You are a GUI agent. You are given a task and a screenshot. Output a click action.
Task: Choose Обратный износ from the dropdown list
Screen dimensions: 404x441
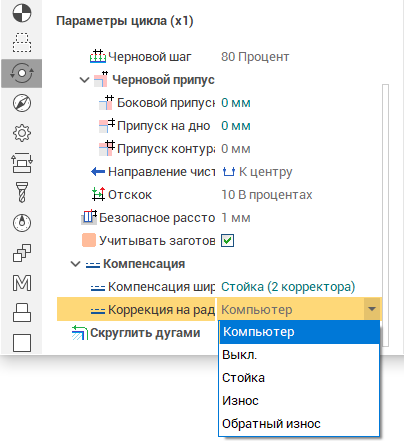(299, 424)
